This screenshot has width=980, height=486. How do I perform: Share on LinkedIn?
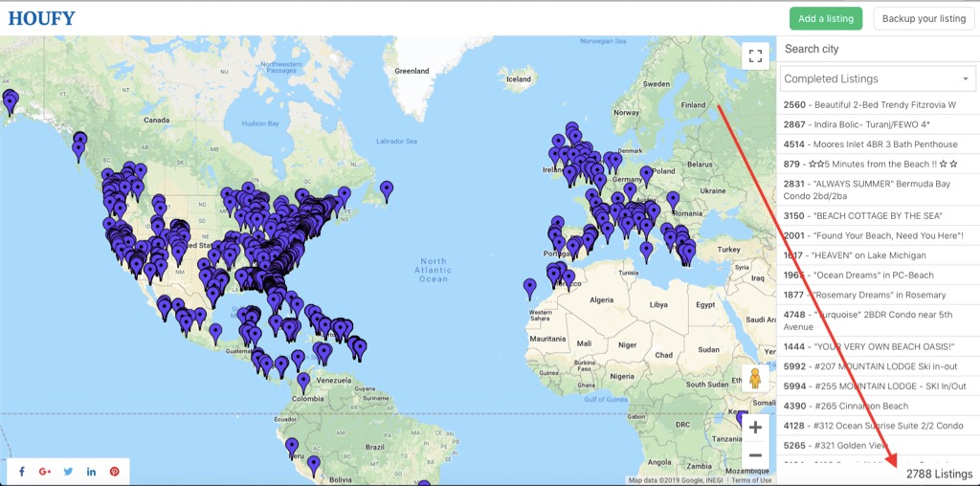[x=91, y=472]
